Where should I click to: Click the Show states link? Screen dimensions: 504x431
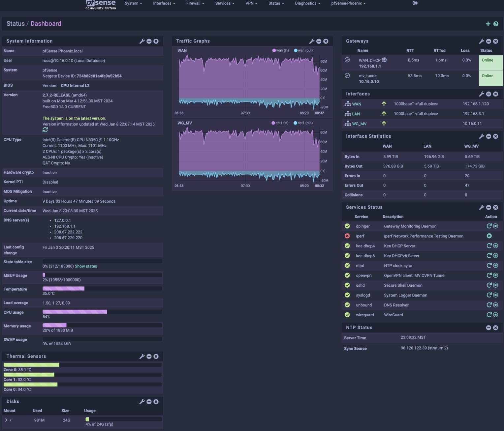click(86, 266)
